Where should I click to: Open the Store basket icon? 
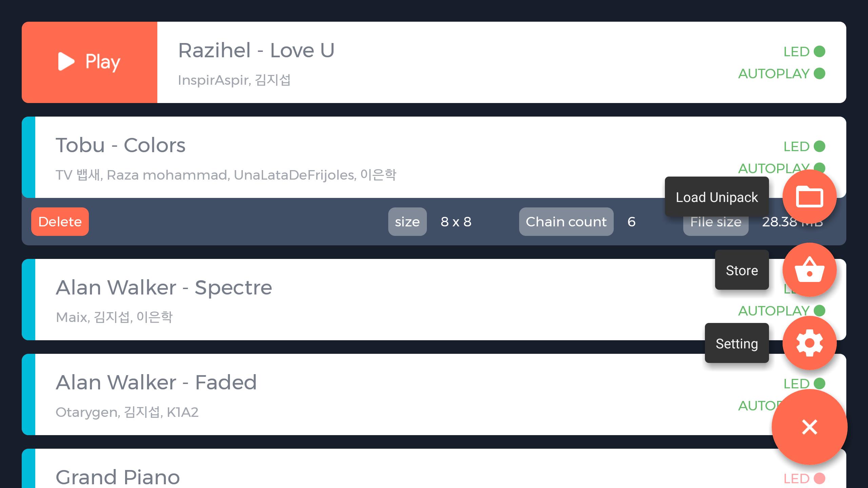[x=810, y=270]
